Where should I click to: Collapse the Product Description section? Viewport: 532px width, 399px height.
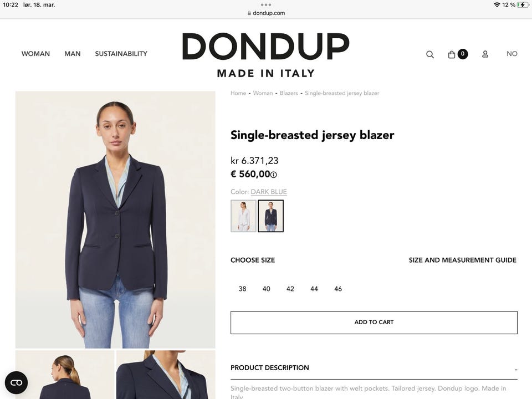(x=516, y=369)
